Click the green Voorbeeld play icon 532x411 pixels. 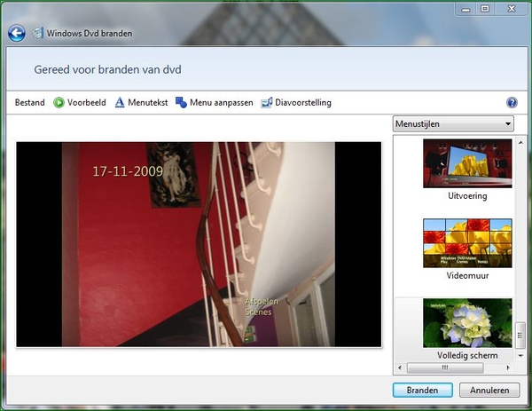tap(59, 102)
